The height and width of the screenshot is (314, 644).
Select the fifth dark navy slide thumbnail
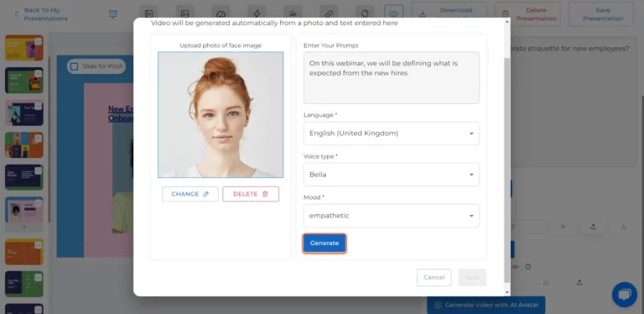[x=23, y=177]
